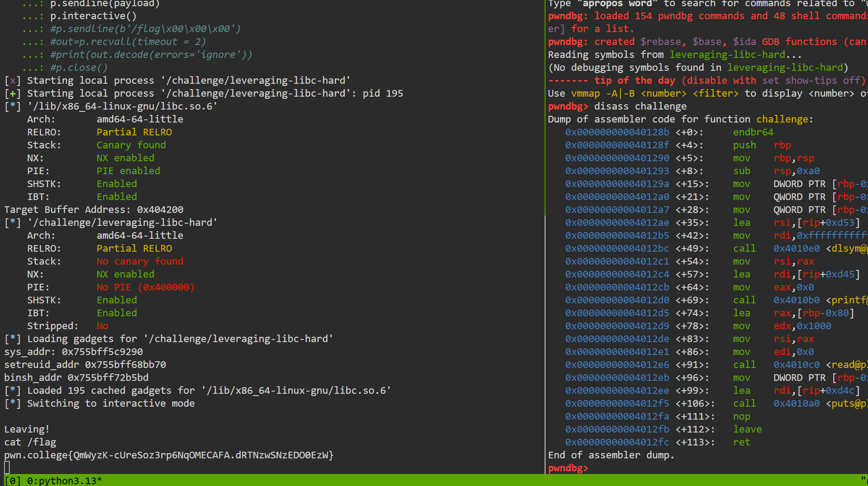Click the red 'No PIE (0x400000)' value
The width and height of the screenshot is (868, 486).
[x=146, y=287]
